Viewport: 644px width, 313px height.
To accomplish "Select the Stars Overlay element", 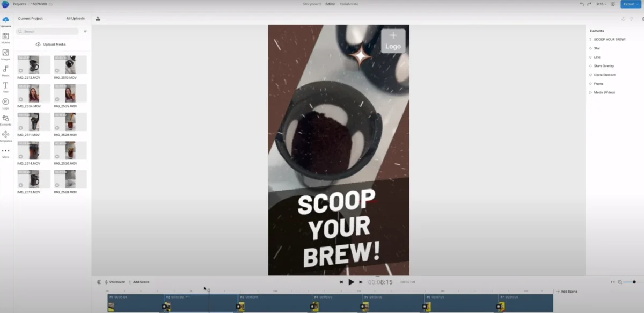I will coord(604,66).
